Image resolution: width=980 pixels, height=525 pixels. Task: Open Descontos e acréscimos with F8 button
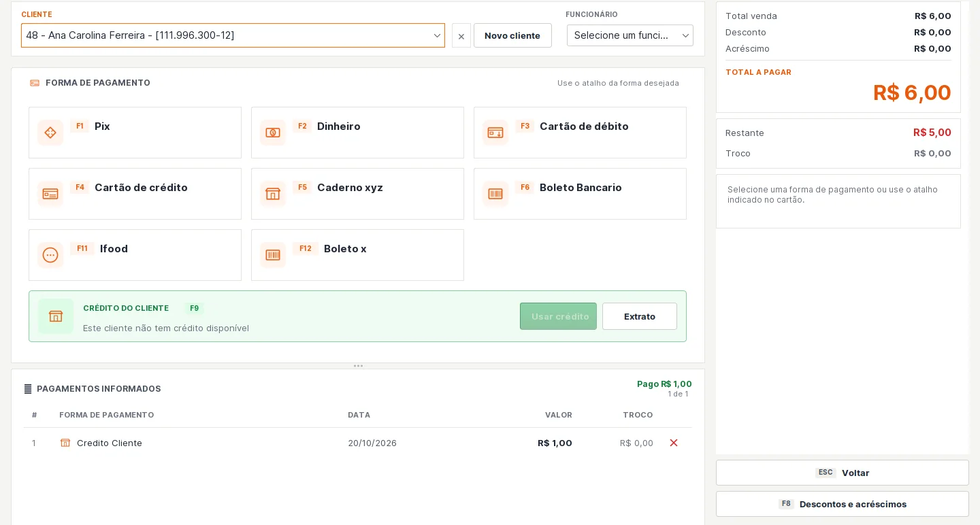(843, 504)
